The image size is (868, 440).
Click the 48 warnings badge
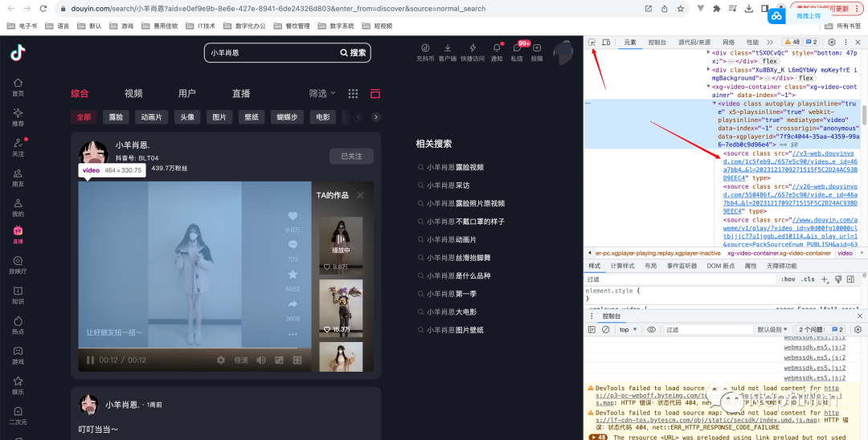pos(792,42)
